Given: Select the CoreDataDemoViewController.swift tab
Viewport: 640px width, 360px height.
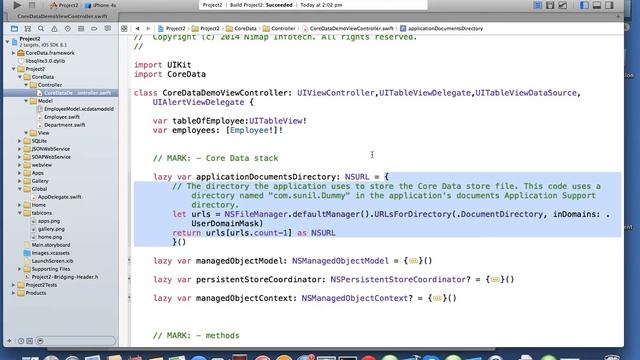Looking at the screenshot, I should pos(62,16).
